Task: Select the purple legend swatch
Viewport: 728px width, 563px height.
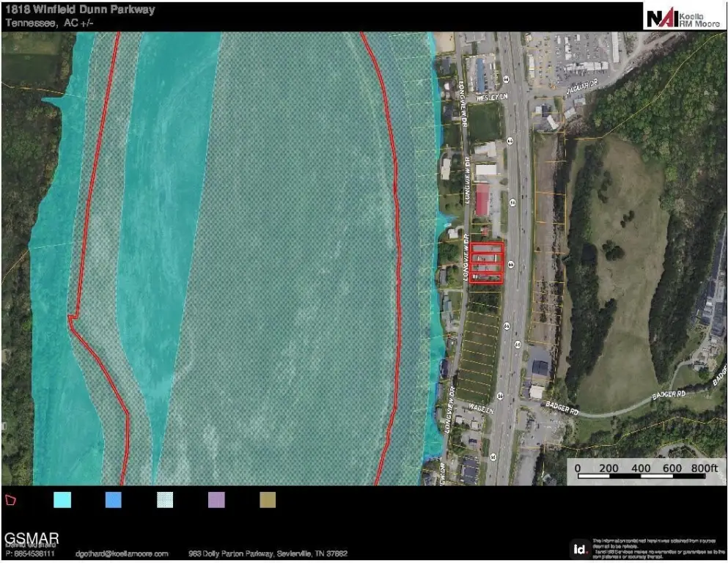Action: [216, 500]
